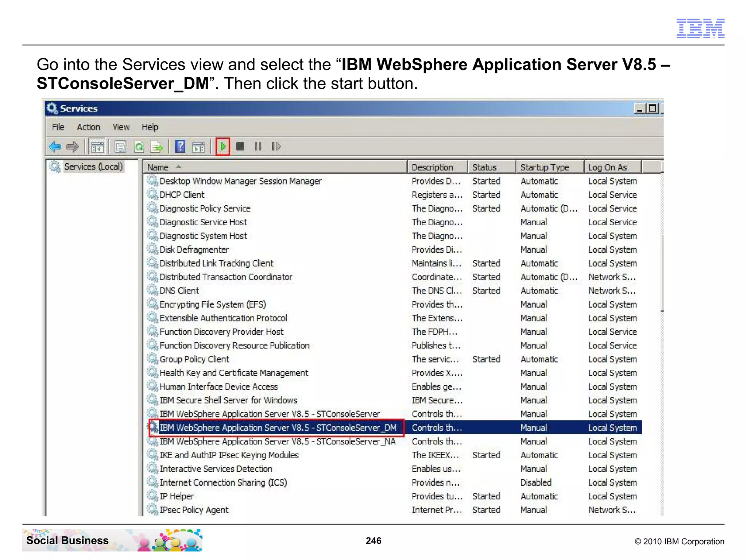This screenshot has width=747, height=560.
Task: Click the green Start Service button
Action: 222,147
